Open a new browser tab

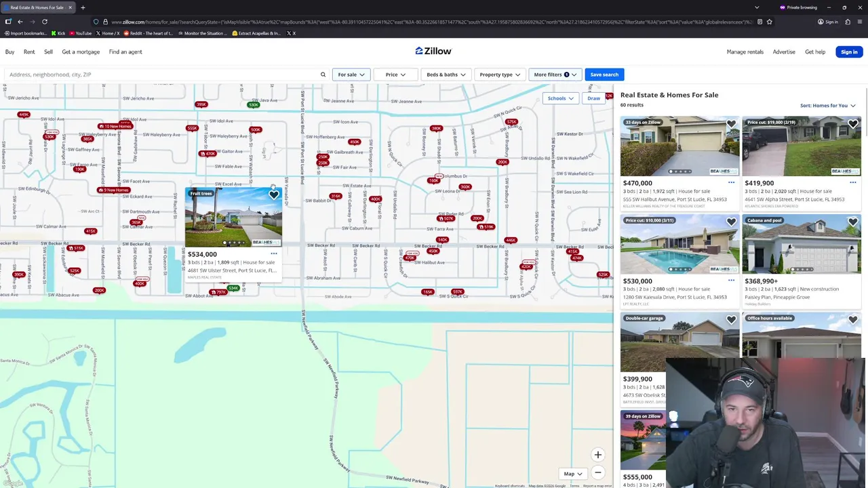tap(83, 7)
